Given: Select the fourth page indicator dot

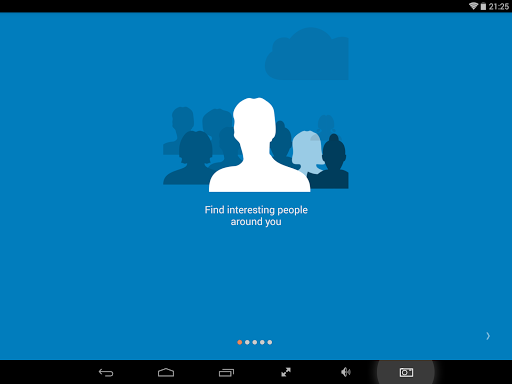Looking at the screenshot, I should [x=262, y=342].
